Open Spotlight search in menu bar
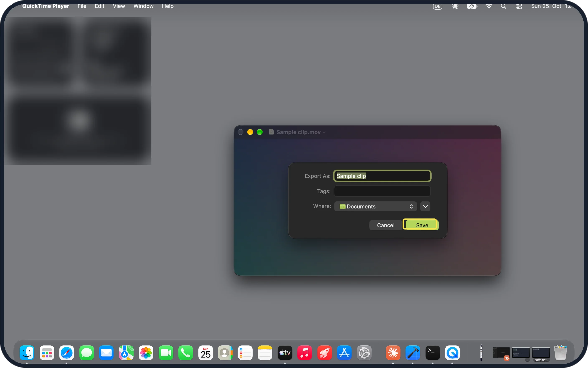The image size is (588, 368). (503, 6)
